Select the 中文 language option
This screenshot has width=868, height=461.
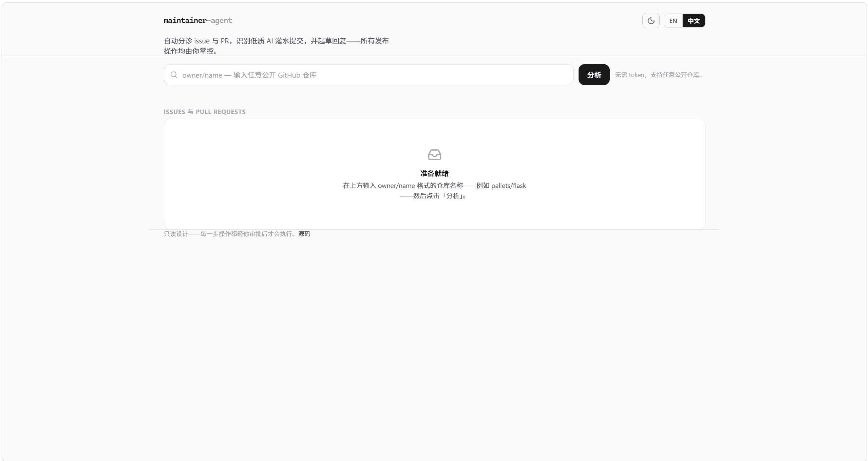(694, 21)
